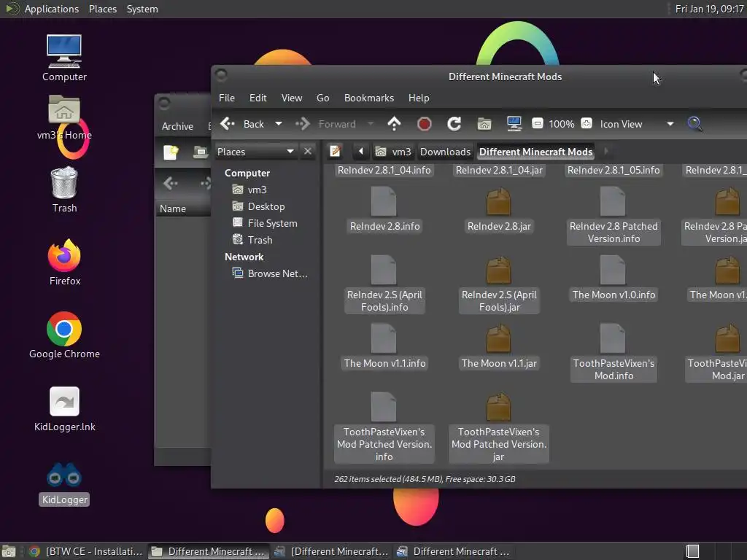747x560 pixels.
Task: Open the Home folder toolbar icon
Action: pyautogui.click(x=484, y=124)
